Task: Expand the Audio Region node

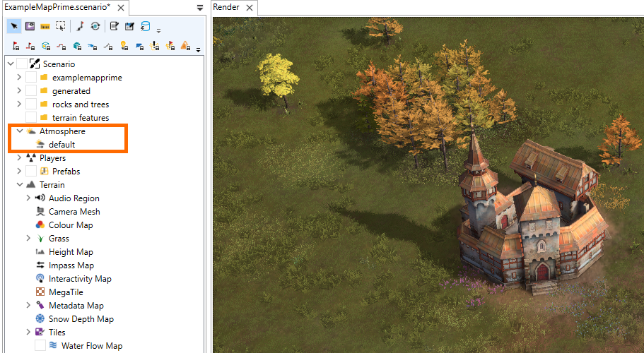Action: pyautogui.click(x=28, y=198)
